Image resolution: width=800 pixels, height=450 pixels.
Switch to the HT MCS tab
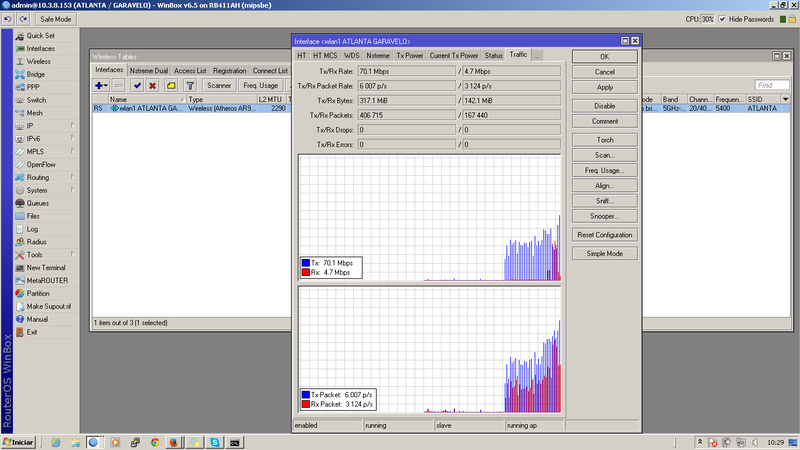325,56
